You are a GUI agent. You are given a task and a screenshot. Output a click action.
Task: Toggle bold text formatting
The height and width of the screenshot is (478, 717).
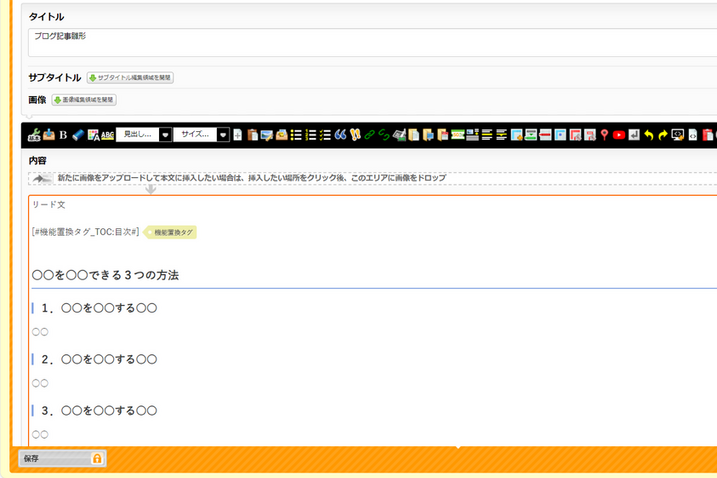coord(63,134)
